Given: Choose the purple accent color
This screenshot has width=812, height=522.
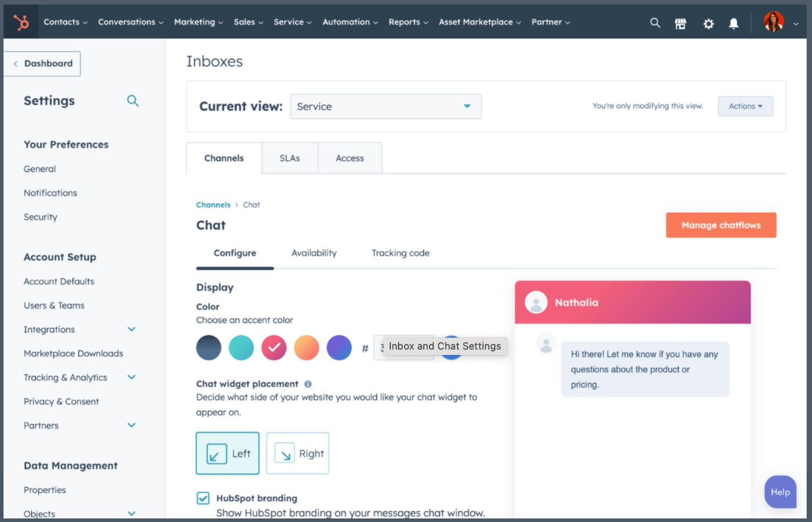Looking at the screenshot, I should (x=339, y=348).
